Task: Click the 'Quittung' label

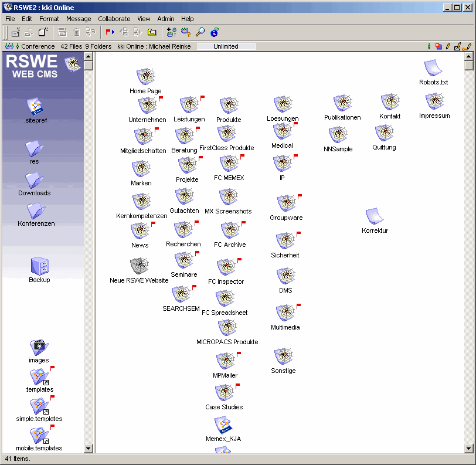Action: click(x=384, y=147)
